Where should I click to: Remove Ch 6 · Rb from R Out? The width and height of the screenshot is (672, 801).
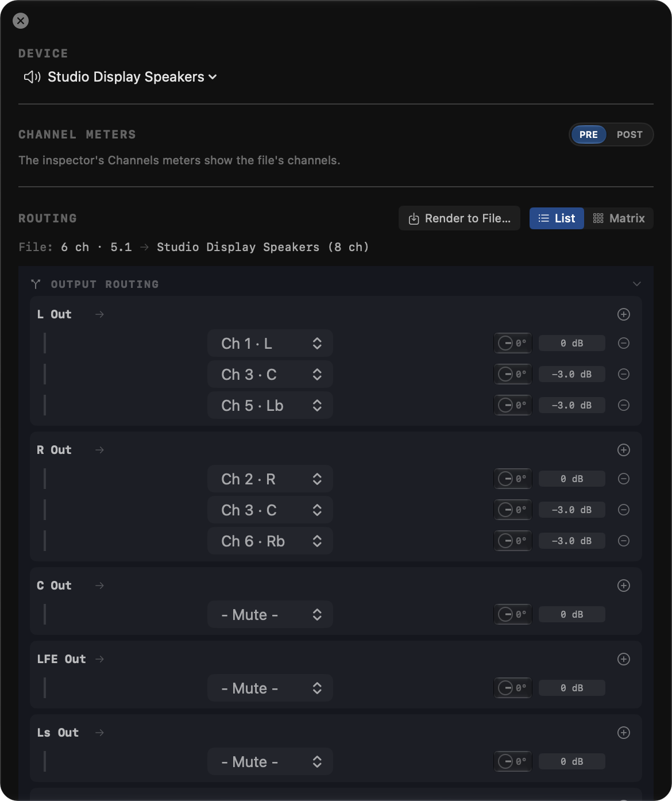(624, 541)
